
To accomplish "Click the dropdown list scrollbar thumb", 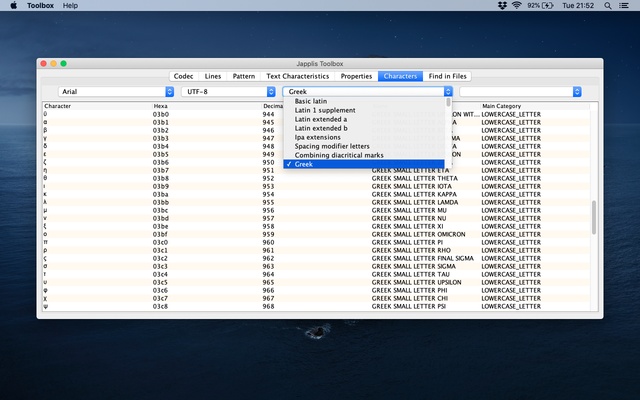I will 448,102.
